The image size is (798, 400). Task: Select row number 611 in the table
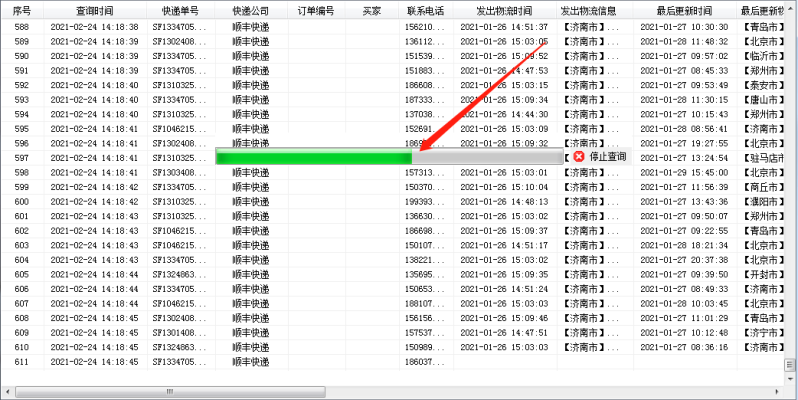click(22, 361)
